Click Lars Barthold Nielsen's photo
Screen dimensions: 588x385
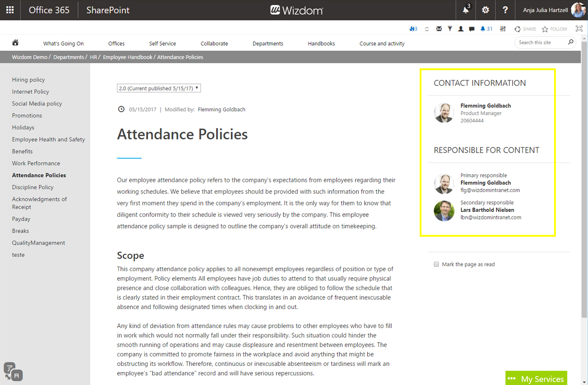[444, 211]
